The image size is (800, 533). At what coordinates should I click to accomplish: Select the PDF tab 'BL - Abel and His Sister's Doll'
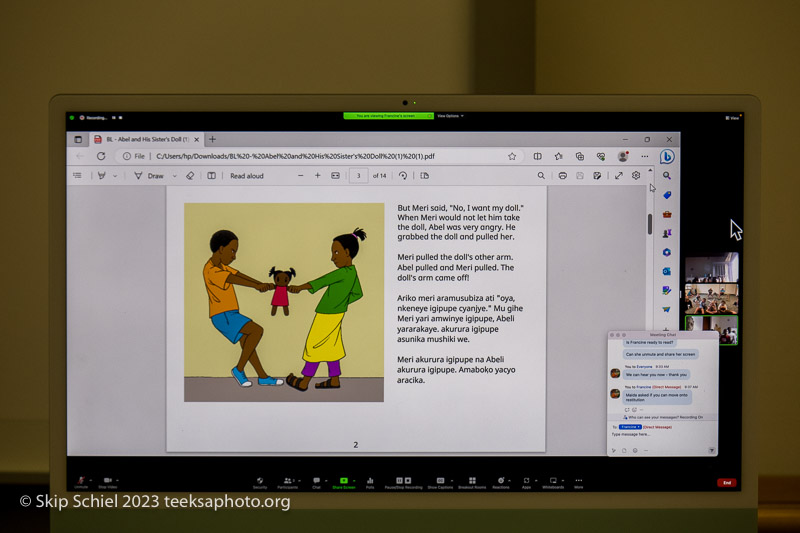pyautogui.click(x=147, y=139)
